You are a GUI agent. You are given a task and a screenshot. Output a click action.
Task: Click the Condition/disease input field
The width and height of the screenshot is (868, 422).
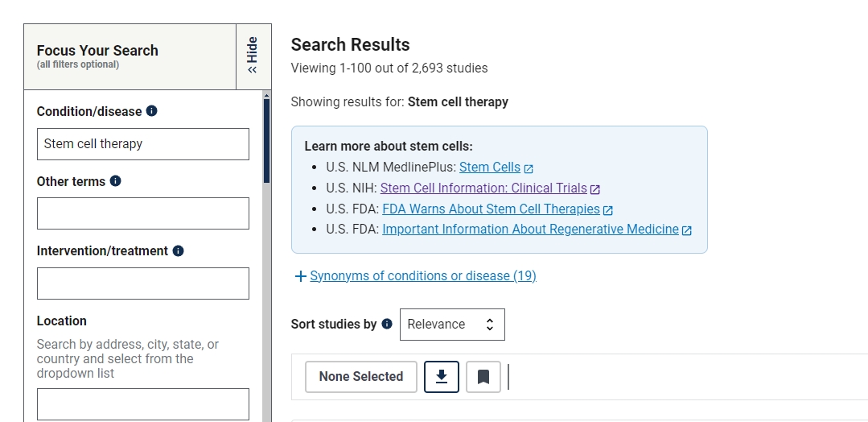(143, 144)
